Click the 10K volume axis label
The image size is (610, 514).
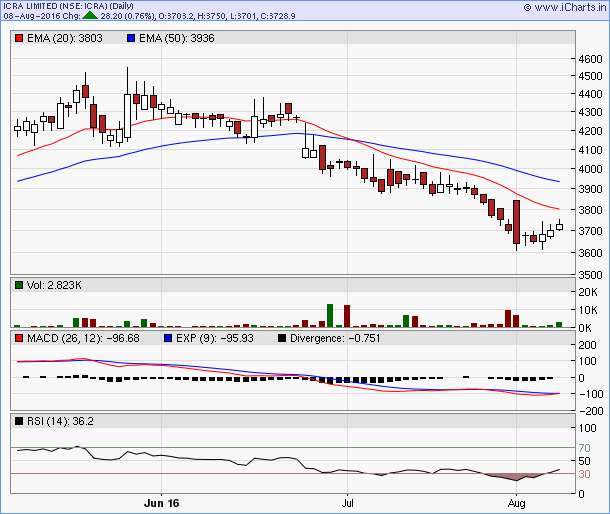tap(588, 310)
